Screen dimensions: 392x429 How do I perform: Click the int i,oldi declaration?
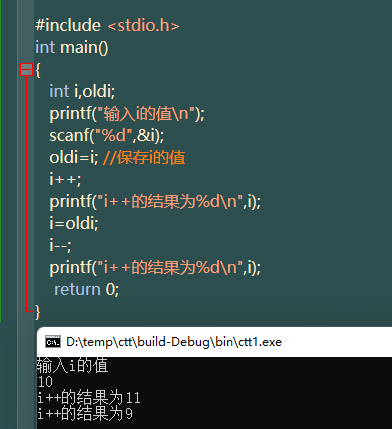pyautogui.click(x=82, y=91)
